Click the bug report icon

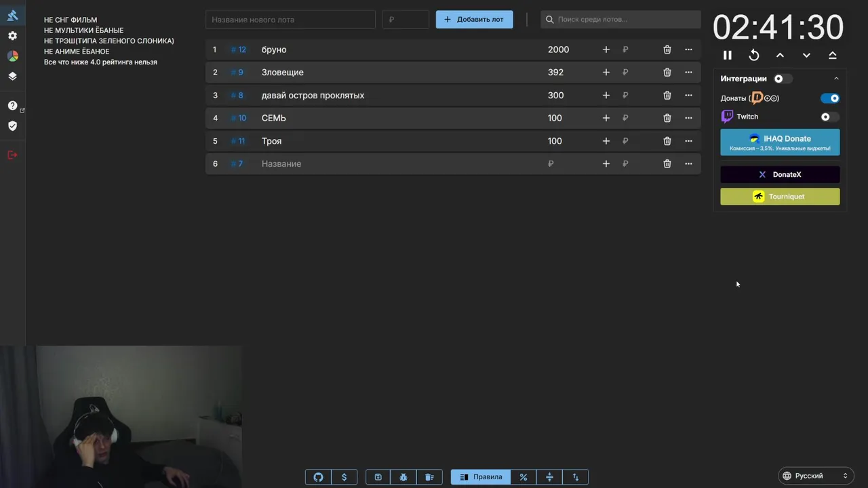click(x=403, y=477)
